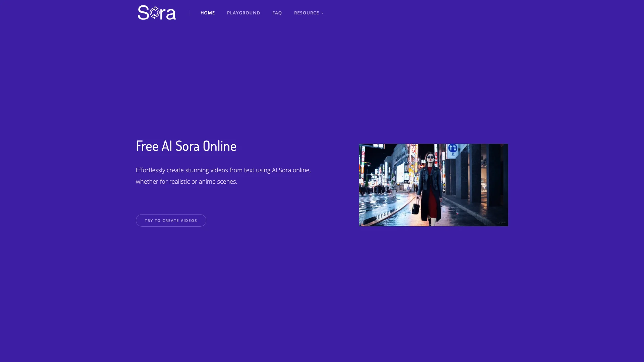The height and width of the screenshot is (362, 644).
Task: Expand the Resource dropdown menu
Action: [309, 13]
